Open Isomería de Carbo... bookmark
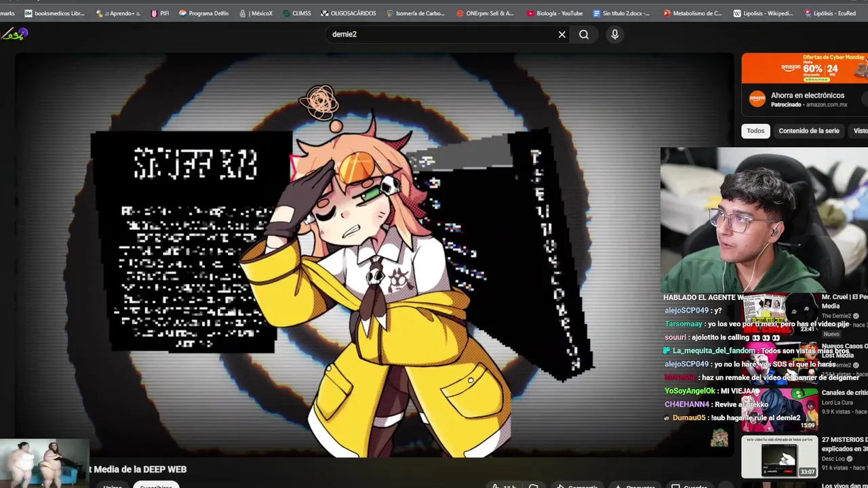868x488 pixels. point(415,13)
